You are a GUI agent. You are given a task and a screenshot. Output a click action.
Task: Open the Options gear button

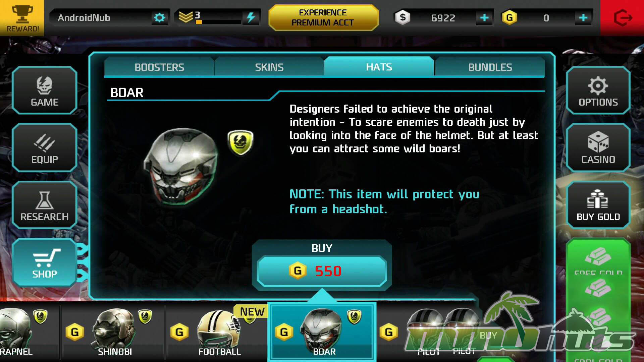[598, 90]
